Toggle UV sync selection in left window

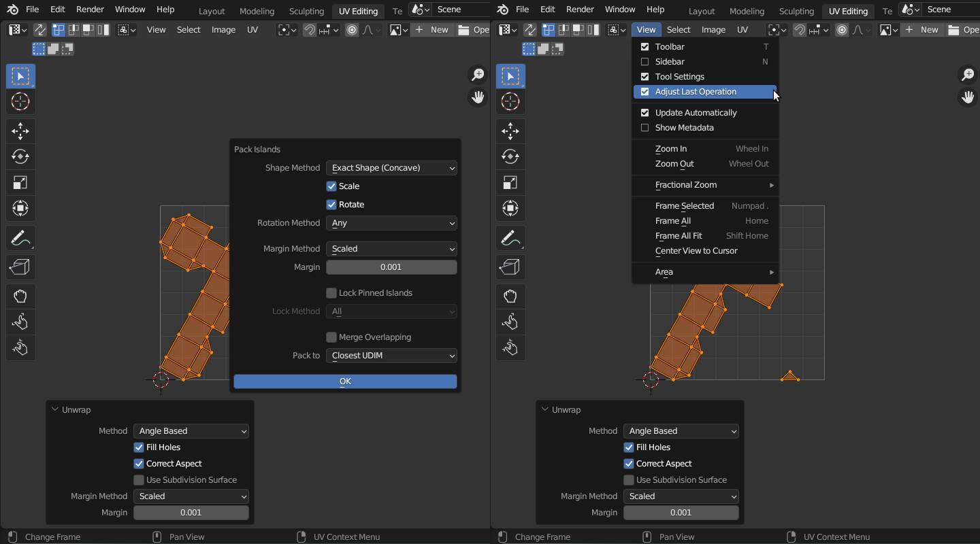pyautogui.click(x=39, y=30)
